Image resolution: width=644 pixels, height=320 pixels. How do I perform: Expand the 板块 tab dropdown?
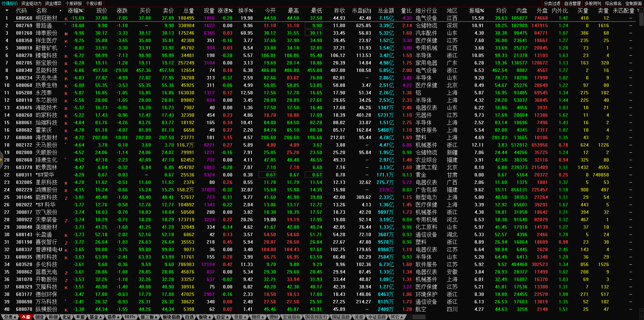click(205, 317)
